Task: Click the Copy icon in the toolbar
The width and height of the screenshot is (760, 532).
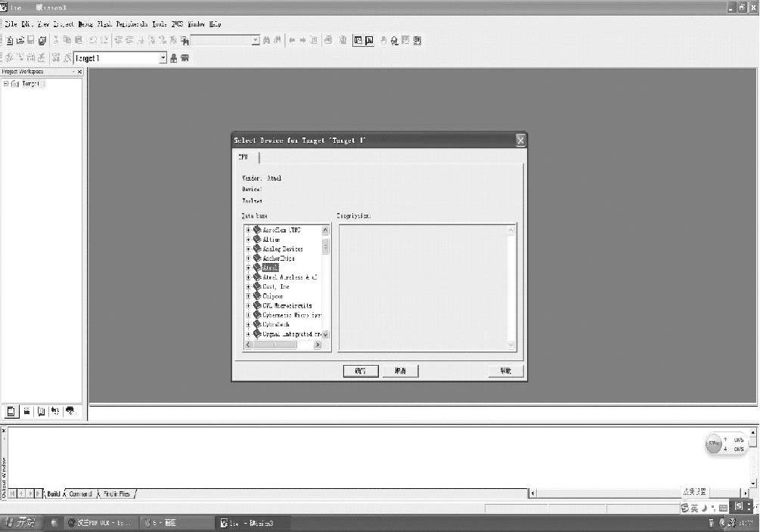Action: coord(67,40)
